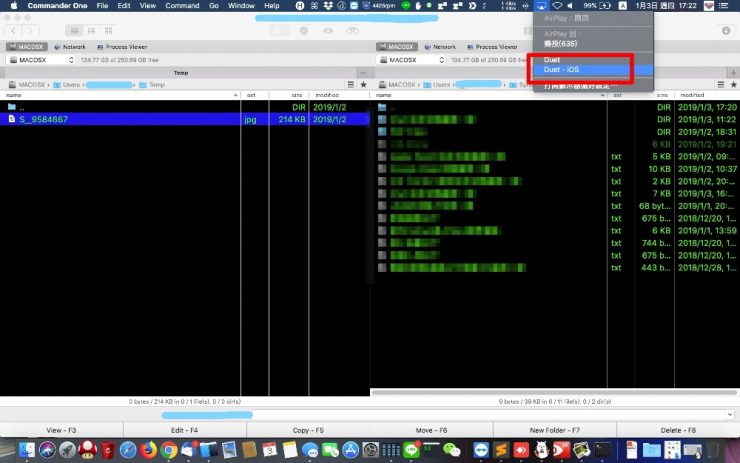Image resolution: width=740 pixels, height=463 pixels.
Task: Click the Delete - F8 button
Action: click(678, 430)
